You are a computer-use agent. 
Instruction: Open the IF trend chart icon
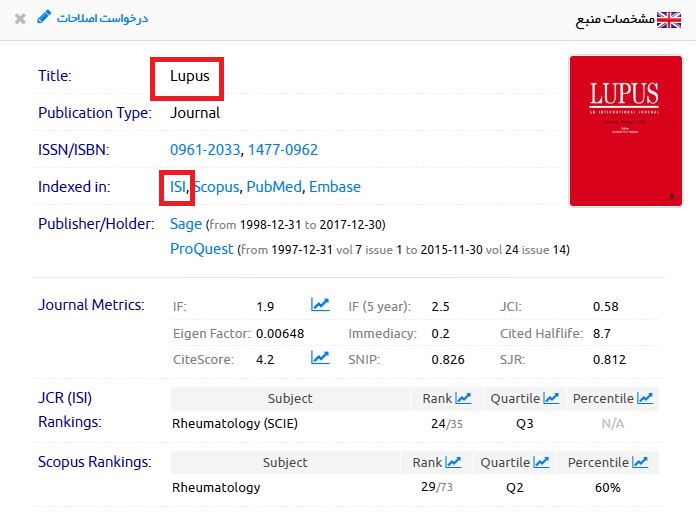[320, 305]
